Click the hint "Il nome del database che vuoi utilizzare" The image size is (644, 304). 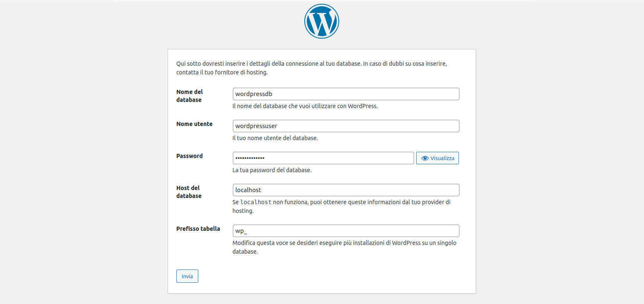tap(305, 106)
